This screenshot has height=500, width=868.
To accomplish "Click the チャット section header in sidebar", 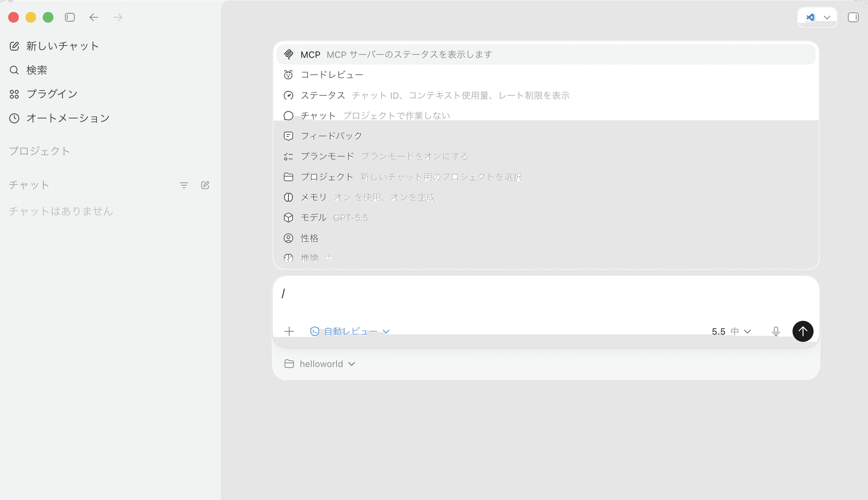I will pos(29,185).
